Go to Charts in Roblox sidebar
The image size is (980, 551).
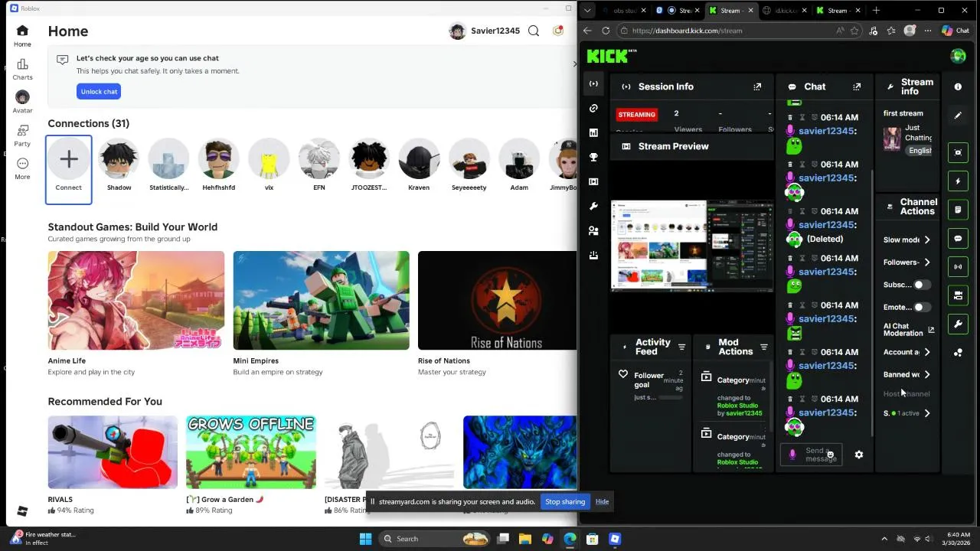pyautogui.click(x=22, y=69)
